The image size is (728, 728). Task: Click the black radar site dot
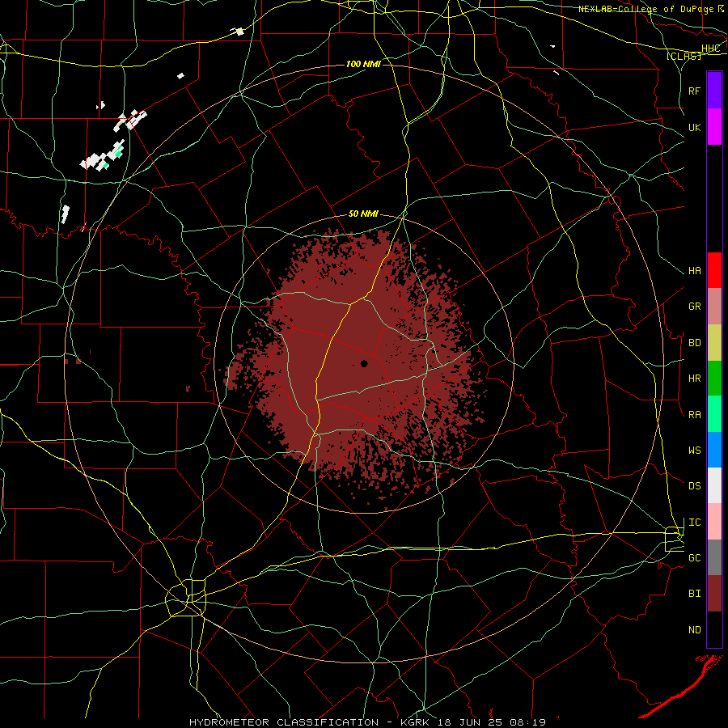point(364,363)
